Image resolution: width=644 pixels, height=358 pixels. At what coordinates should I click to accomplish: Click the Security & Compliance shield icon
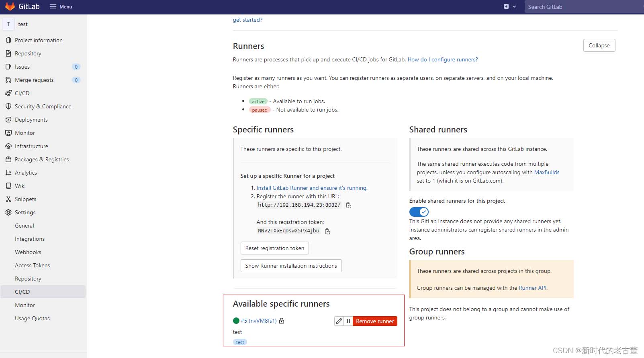pos(8,106)
